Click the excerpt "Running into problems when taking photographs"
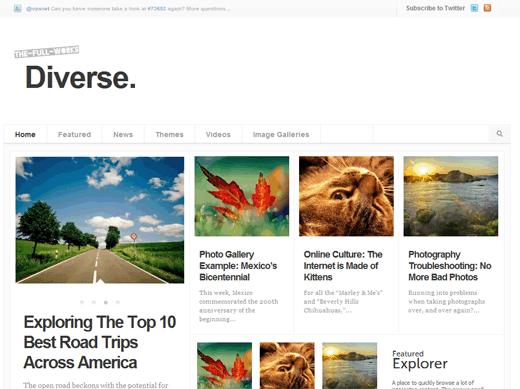The image size is (520, 389). tap(447, 302)
